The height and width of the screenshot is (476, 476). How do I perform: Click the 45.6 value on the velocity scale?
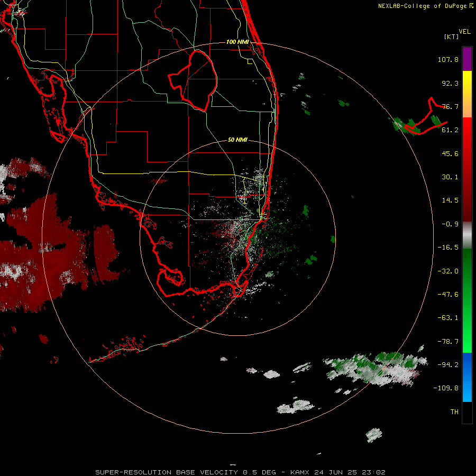pyautogui.click(x=450, y=153)
